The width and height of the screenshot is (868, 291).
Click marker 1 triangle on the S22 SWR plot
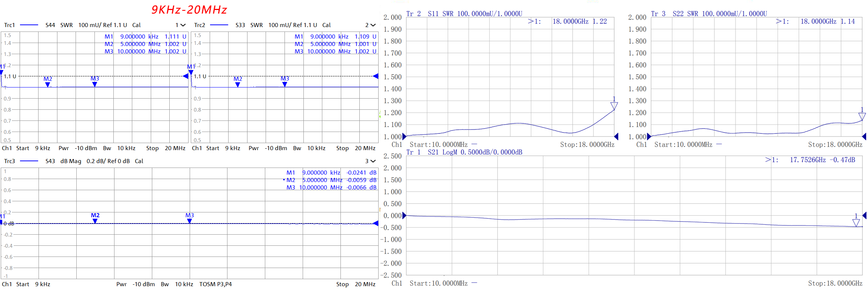pyautogui.click(x=862, y=116)
